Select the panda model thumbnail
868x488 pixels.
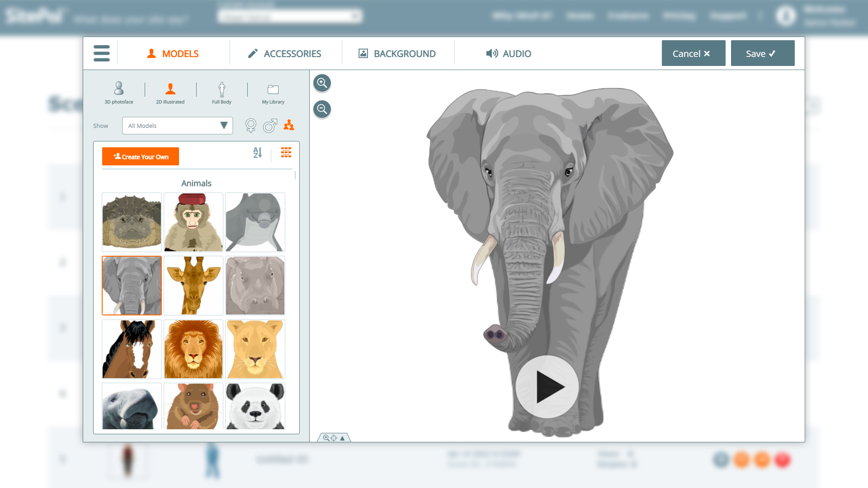tap(255, 406)
